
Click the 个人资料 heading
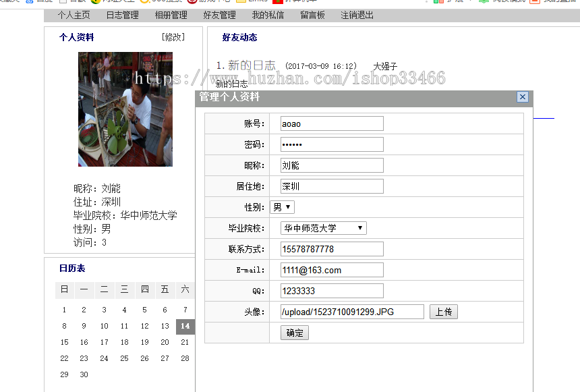(x=77, y=37)
